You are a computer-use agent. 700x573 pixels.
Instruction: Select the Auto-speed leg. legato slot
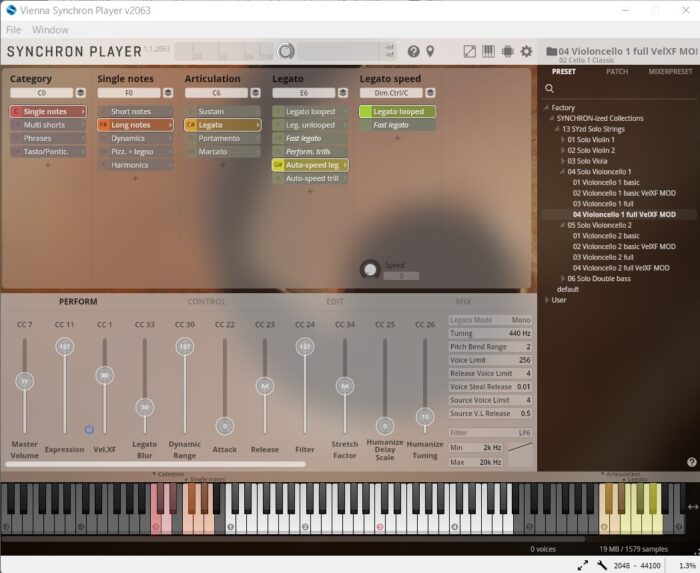pos(310,165)
